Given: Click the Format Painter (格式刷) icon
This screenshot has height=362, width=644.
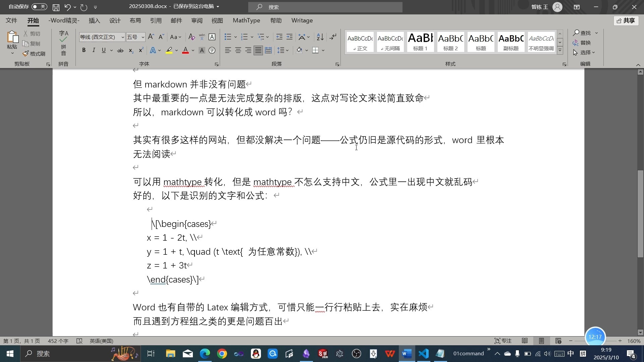Looking at the screenshot, I should 26,54.
